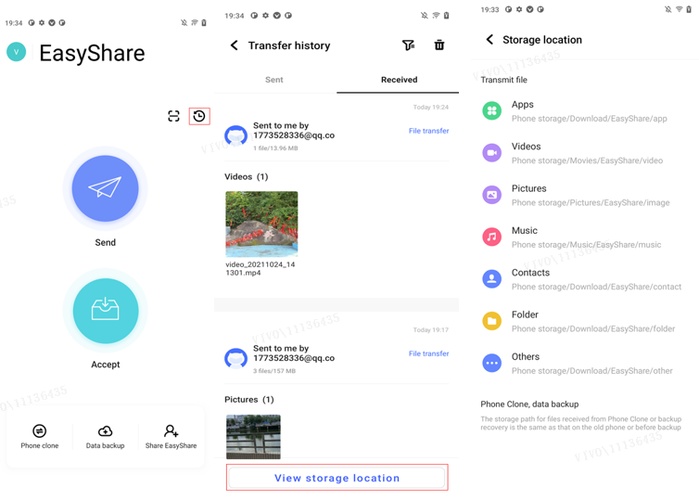Open video_20211024 thumbnail
The width and height of the screenshot is (699, 500).
[x=262, y=224]
